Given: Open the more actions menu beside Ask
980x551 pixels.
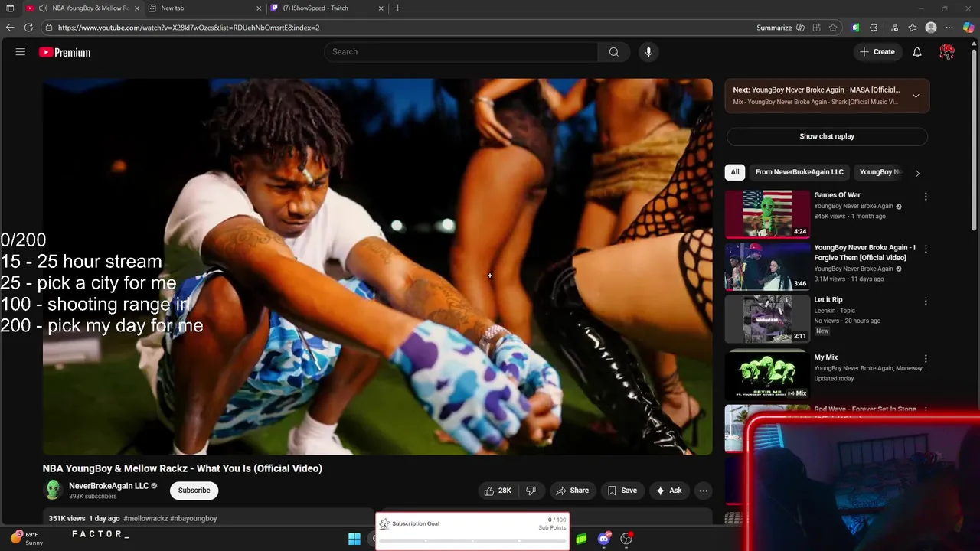Looking at the screenshot, I should pos(703,491).
